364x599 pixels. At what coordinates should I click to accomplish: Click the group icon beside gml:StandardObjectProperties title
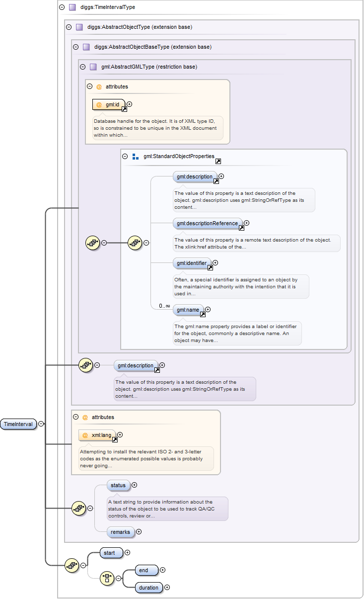(x=136, y=157)
